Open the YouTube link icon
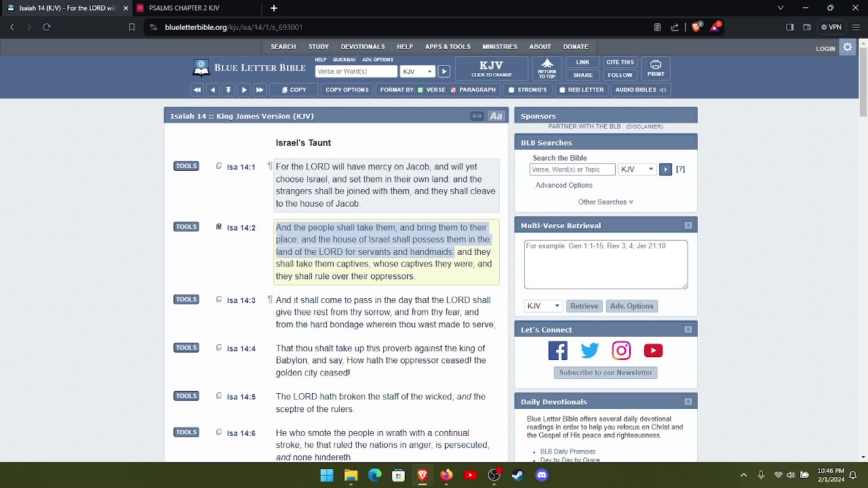The image size is (868, 488). pyautogui.click(x=653, y=350)
